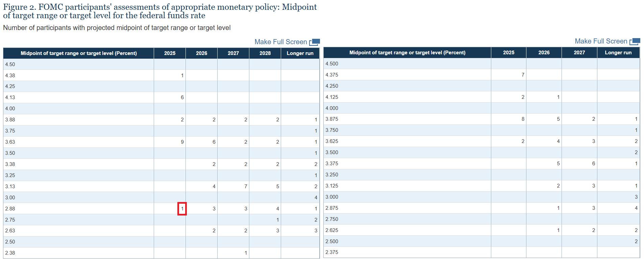This screenshot has height=259, width=644.
Task: Click value 6 in 4.13 row, 2025
Action: pos(182,97)
